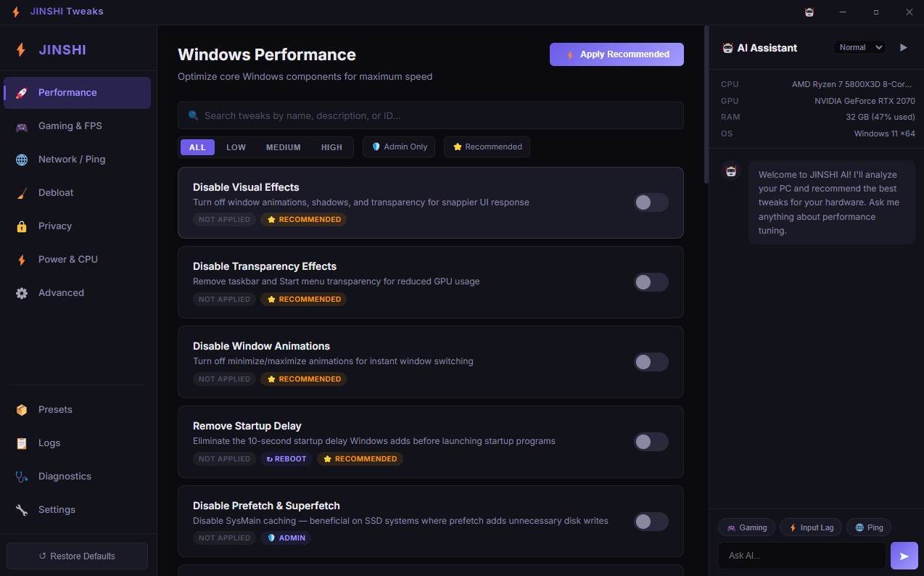
Task: Open Advanced via the gear icon
Action: point(21,292)
